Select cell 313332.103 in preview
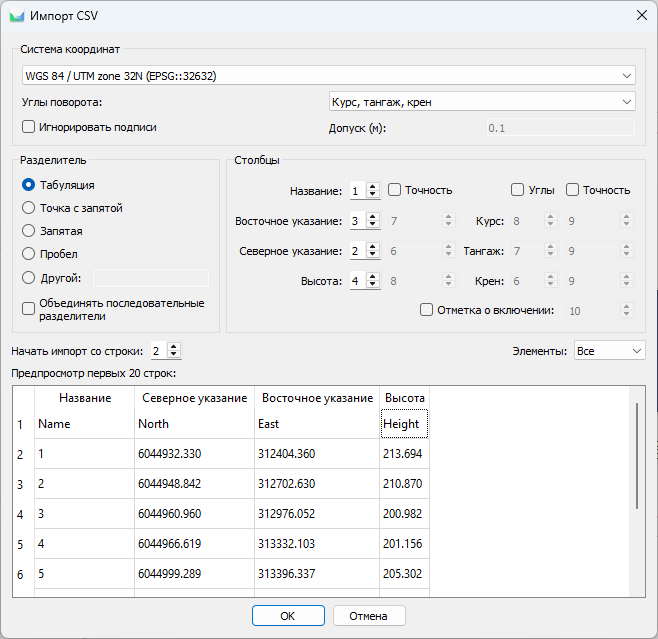This screenshot has width=658, height=639. click(x=317, y=544)
